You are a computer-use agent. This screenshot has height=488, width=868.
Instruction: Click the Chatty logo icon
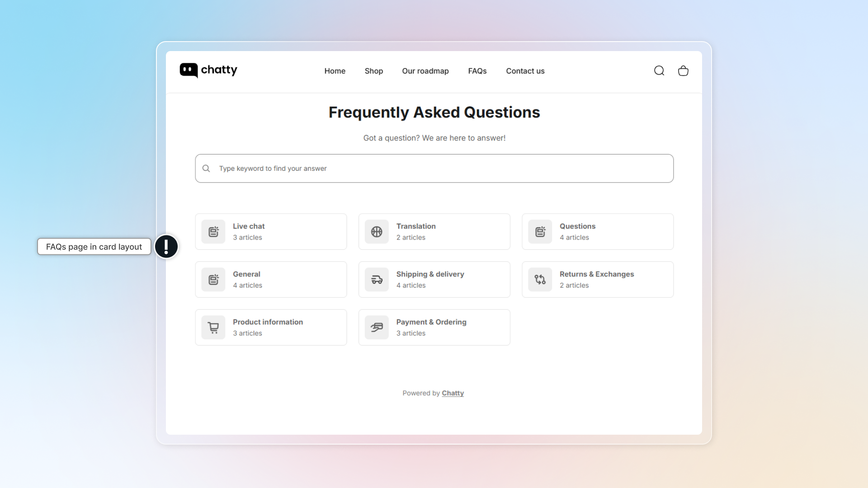(x=189, y=70)
